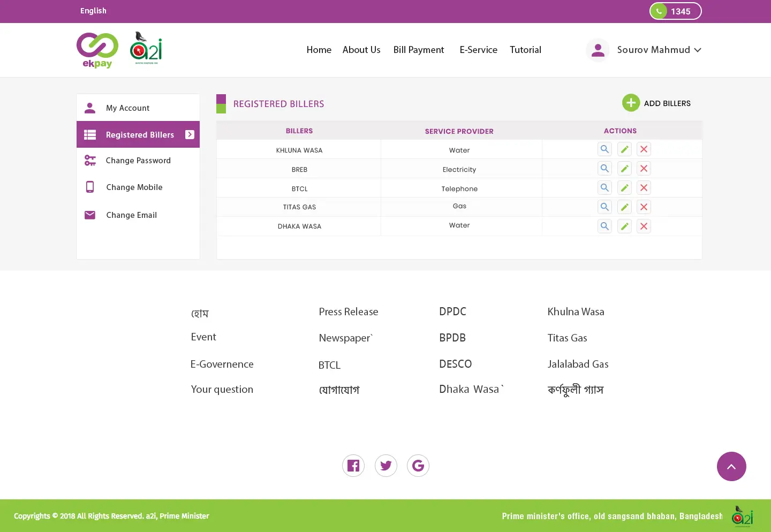Open Khulna Wasa footer link
The image size is (771, 532).
576,311
